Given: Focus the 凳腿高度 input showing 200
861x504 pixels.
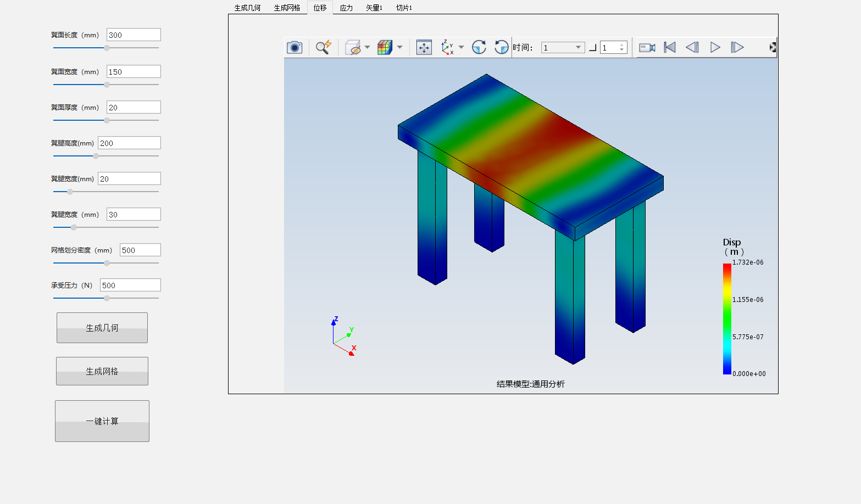Looking at the screenshot, I should (129, 143).
